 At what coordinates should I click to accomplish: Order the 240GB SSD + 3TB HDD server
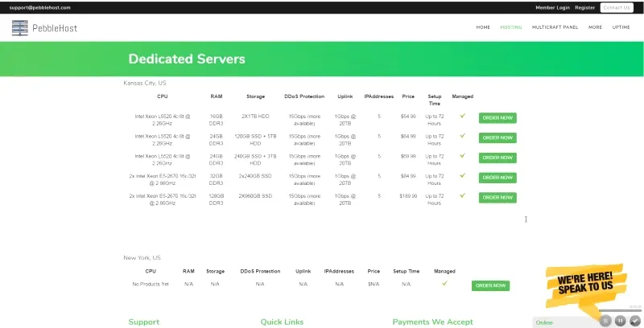497,158
